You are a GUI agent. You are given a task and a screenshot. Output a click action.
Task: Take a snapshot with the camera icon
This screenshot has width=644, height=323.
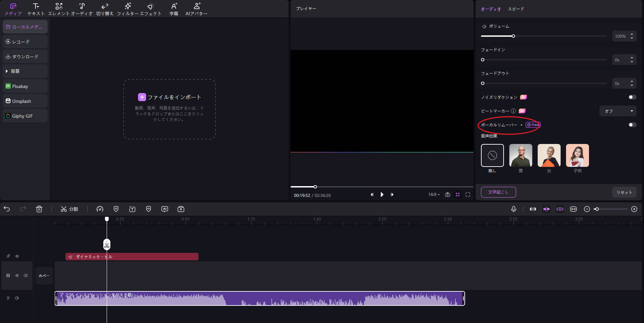pos(448,195)
